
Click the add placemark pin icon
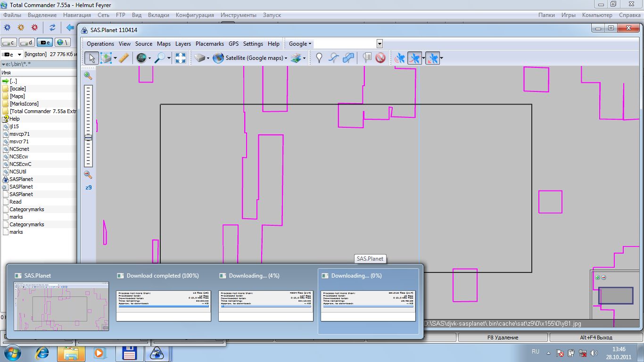[x=319, y=58]
